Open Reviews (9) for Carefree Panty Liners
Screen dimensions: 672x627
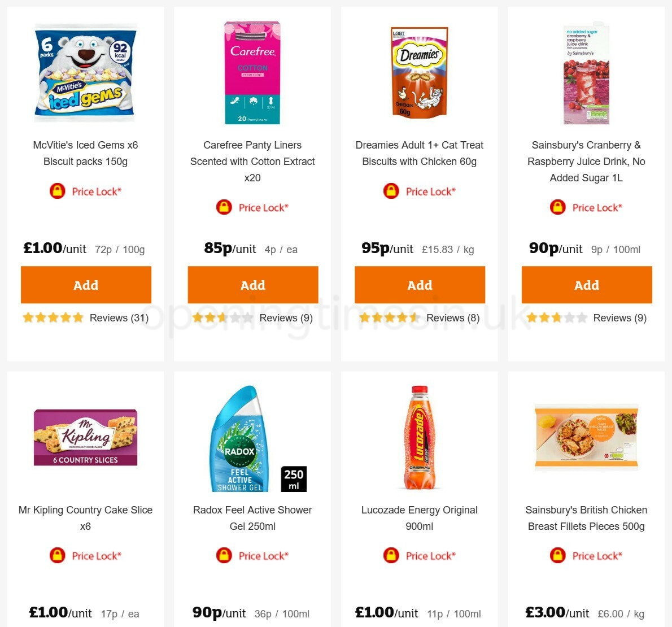[x=285, y=318]
